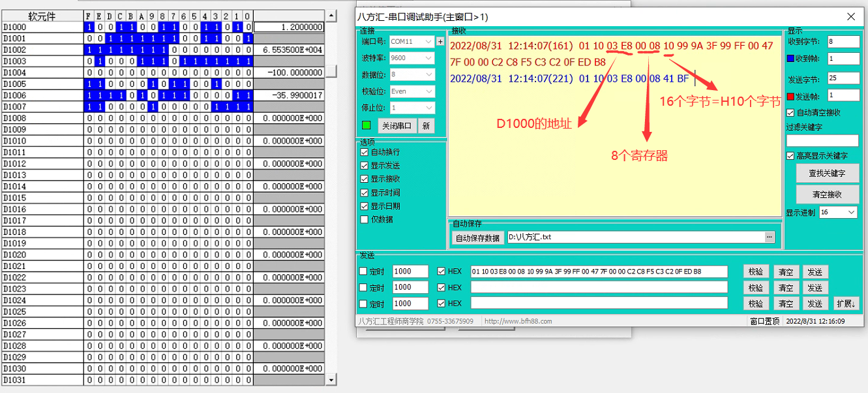Open the 波特率 baud rate dropdown
This screenshot has height=393, width=868.
(412, 58)
